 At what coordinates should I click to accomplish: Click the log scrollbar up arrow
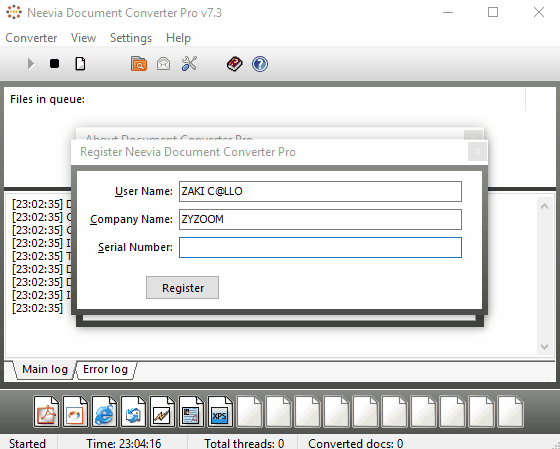tap(544, 206)
